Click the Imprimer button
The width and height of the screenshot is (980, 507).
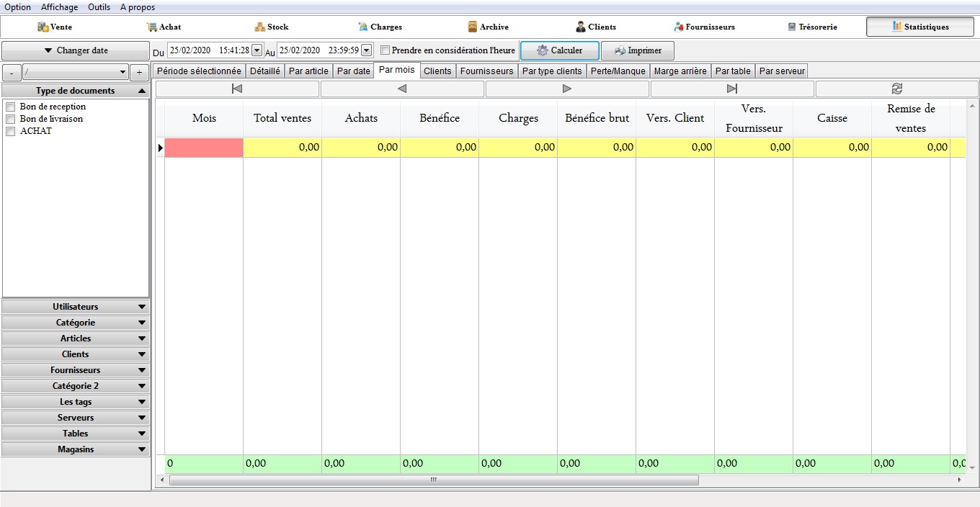coord(638,50)
